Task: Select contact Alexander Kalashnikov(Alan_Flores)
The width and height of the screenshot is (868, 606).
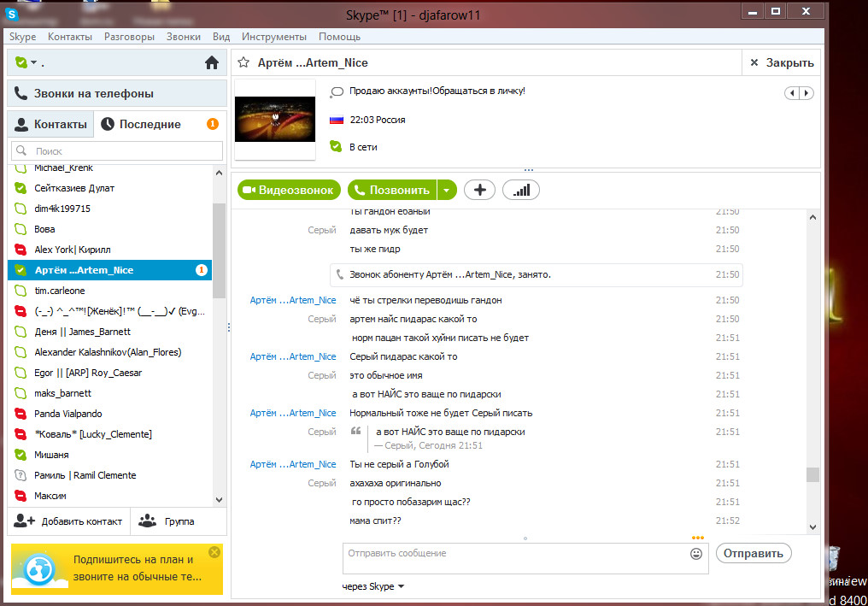Action: [109, 352]
